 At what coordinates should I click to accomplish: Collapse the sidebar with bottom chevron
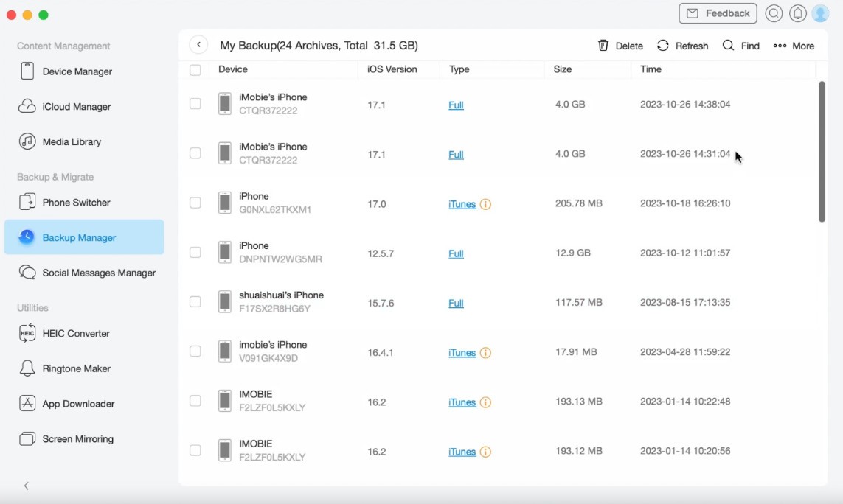pos(27,486)
